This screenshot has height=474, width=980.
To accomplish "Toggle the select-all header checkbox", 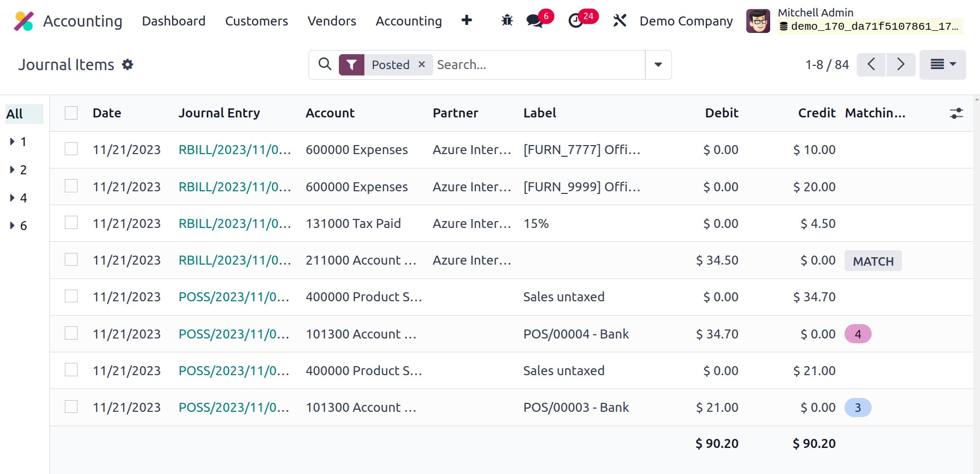I will (x=71, y=113).
